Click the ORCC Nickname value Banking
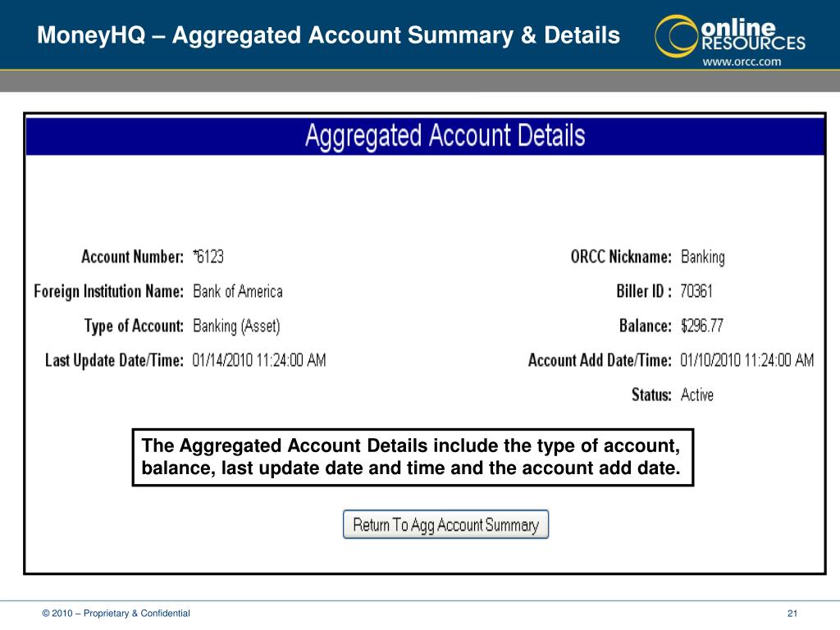The image size is (840, 630). [x=703, y=257]
